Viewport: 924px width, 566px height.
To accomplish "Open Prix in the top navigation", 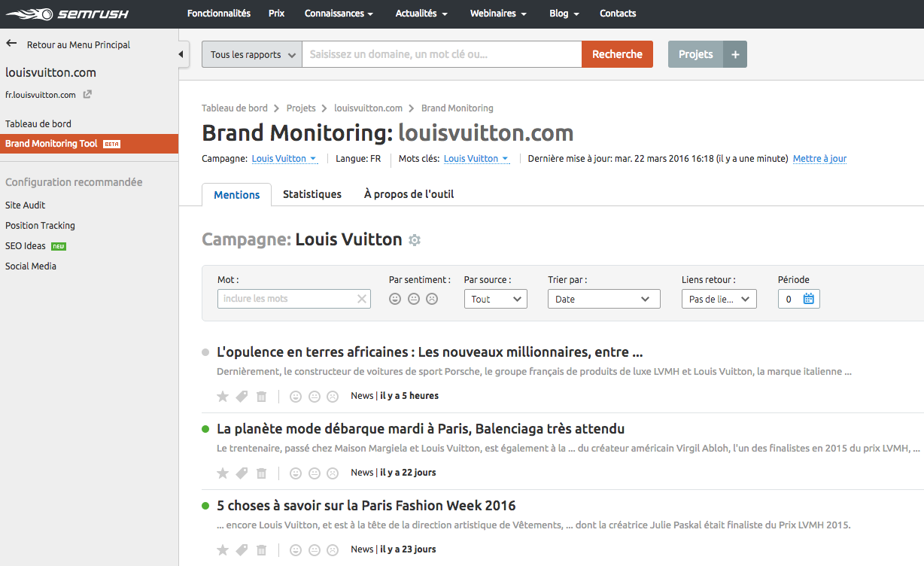I will click(277, 14).
